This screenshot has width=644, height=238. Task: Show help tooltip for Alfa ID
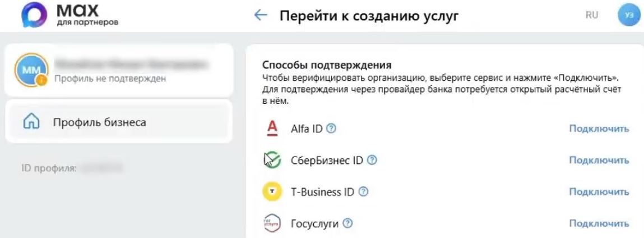point(331,129)
